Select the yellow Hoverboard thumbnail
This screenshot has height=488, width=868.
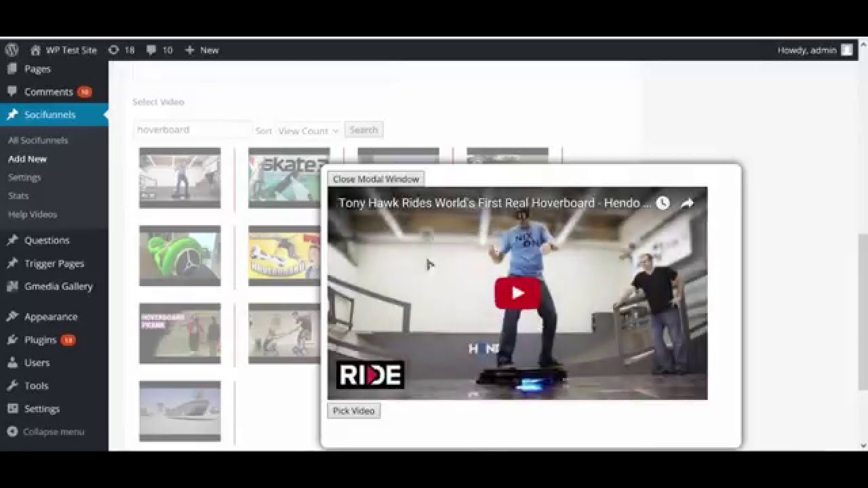[285, 256]
